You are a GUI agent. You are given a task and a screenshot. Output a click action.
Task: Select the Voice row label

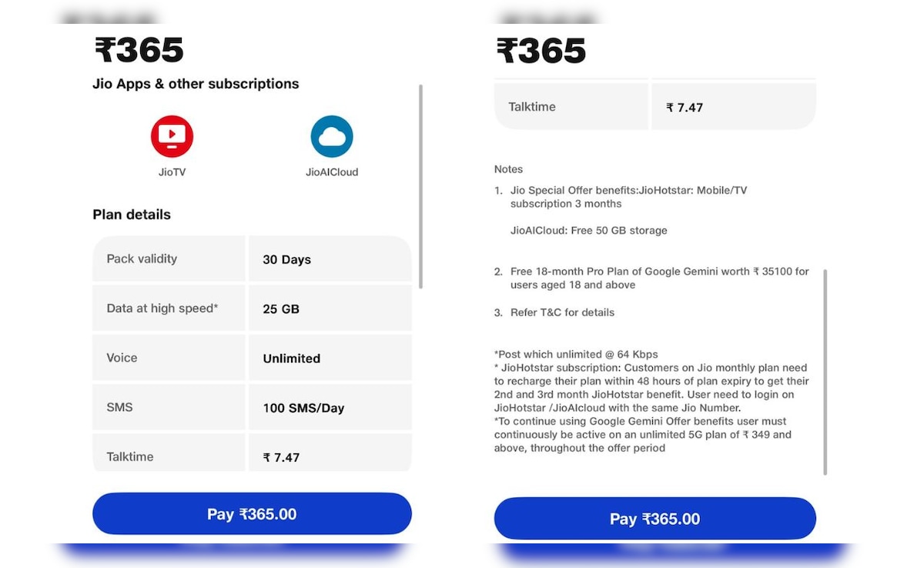pyautogui.click(x=122, y=358)
